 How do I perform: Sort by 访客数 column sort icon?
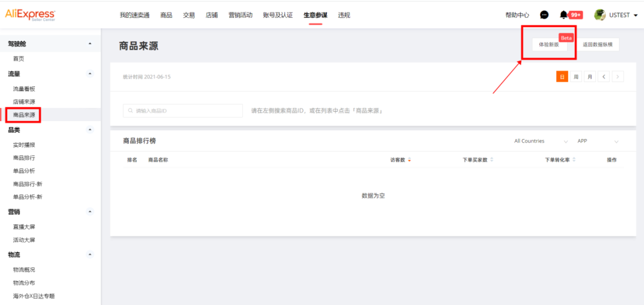tap(409, 160)
